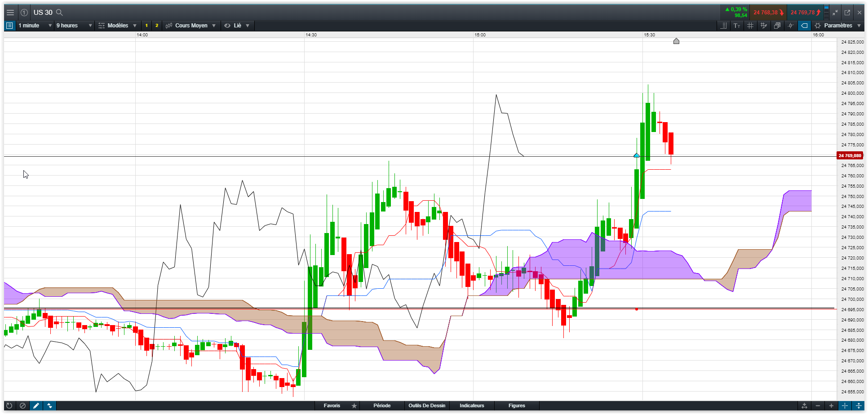Click the stacked windows icon in the toolbar
The height and width of the screenshot is (414, 868).
[x=777, y=26]
